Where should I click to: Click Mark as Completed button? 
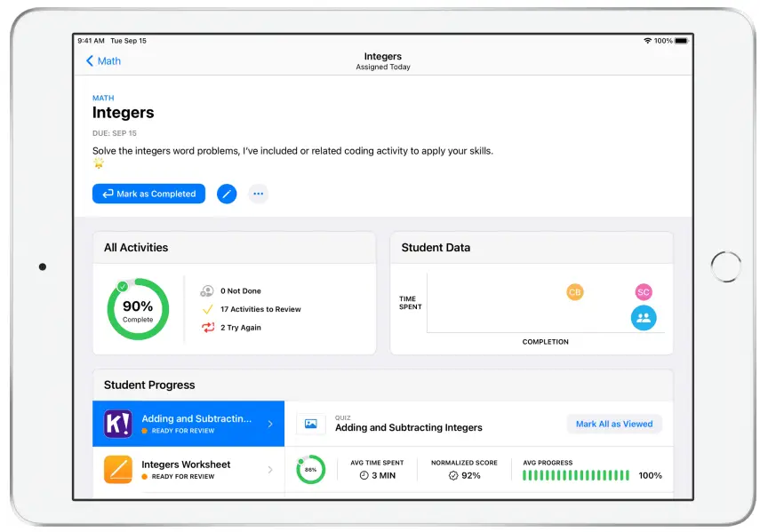[148, 194]
